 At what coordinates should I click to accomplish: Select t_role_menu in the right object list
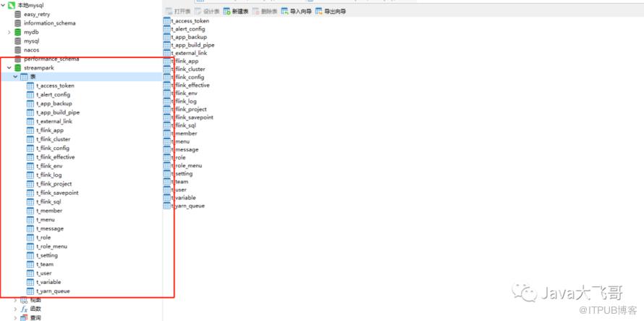click(x=187, y=165)
